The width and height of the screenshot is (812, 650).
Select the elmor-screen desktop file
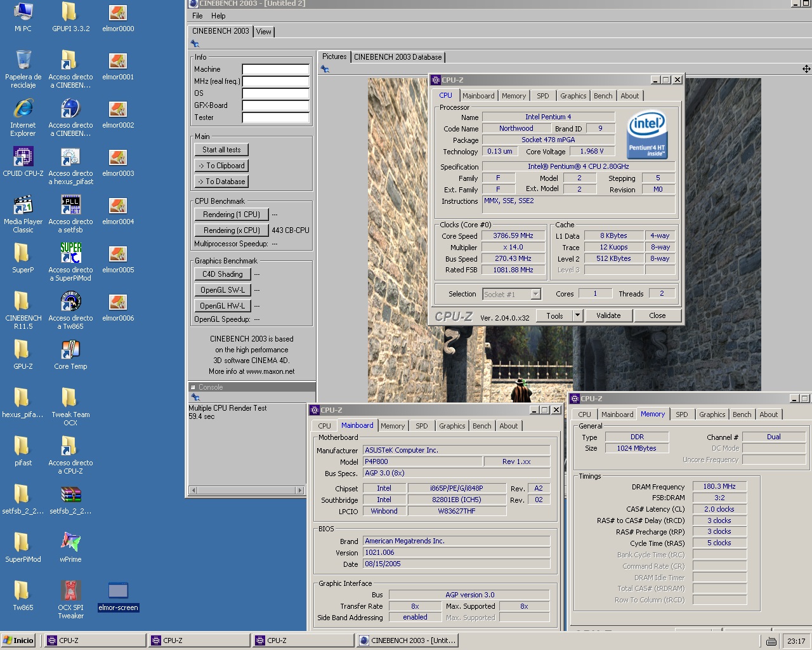118,595
